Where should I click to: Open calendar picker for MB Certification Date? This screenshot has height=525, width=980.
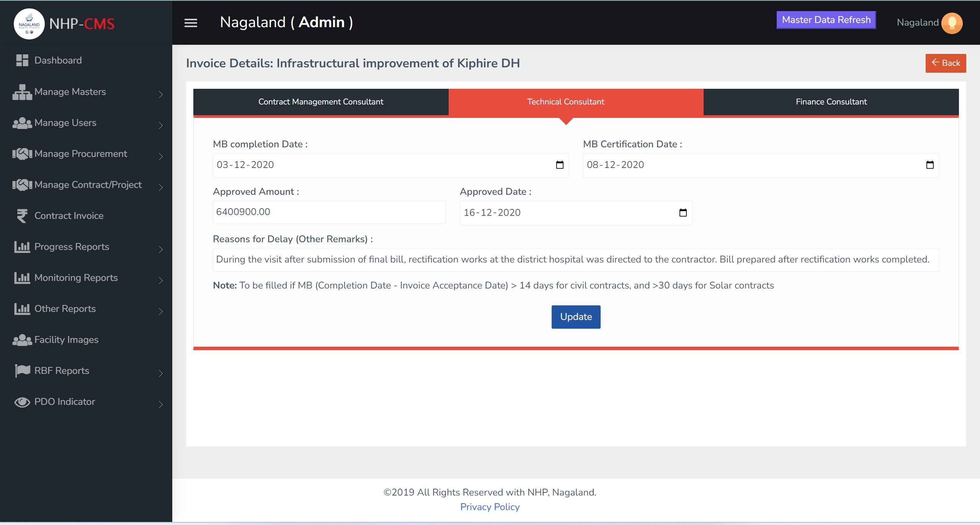[x=930, y=165]
